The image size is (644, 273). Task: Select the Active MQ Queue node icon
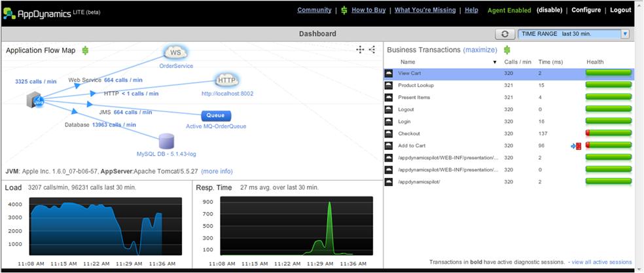tap(215, 115)
